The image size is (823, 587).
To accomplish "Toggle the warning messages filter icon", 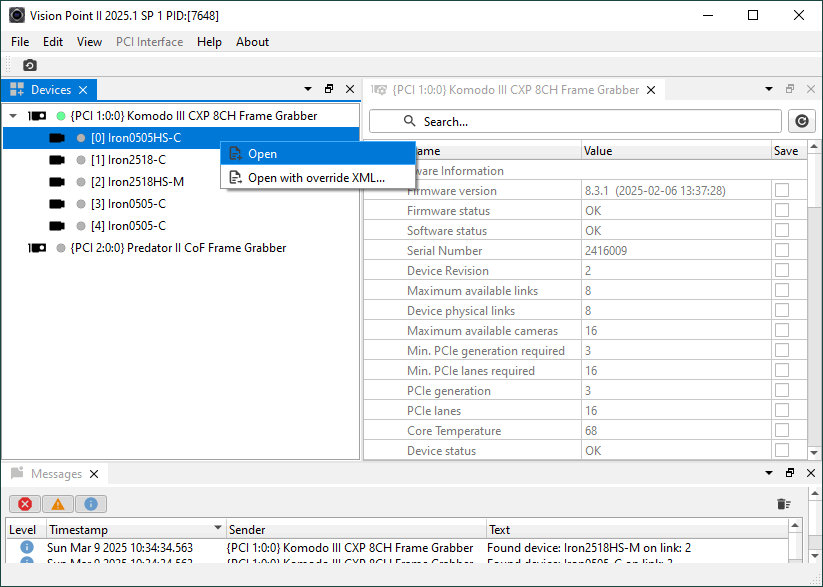I will [x=57, y=504].
